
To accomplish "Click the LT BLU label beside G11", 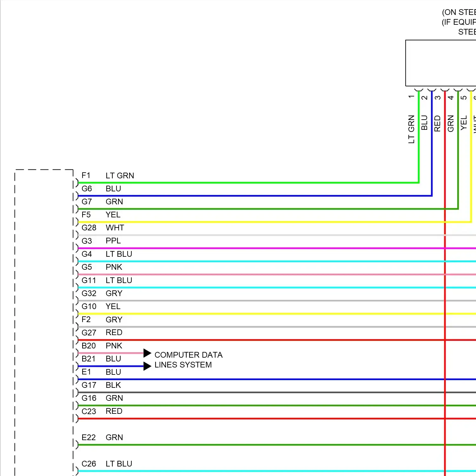I will tap(119, 280).
